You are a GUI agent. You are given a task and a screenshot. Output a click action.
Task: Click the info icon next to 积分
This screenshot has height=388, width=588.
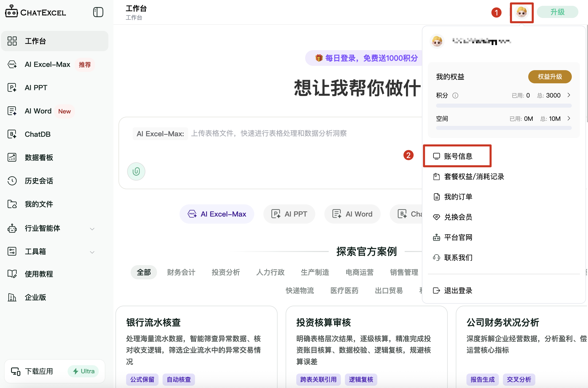click(455, 95)
